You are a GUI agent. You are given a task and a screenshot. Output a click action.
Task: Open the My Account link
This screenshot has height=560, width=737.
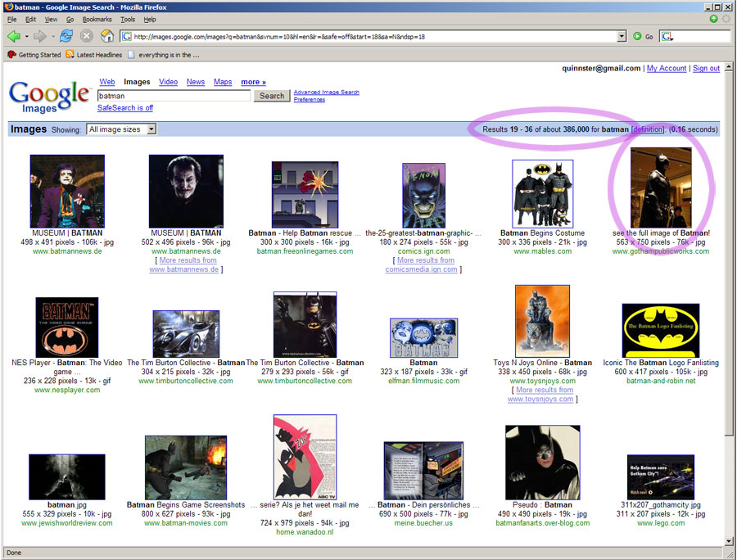pos(667,68)
